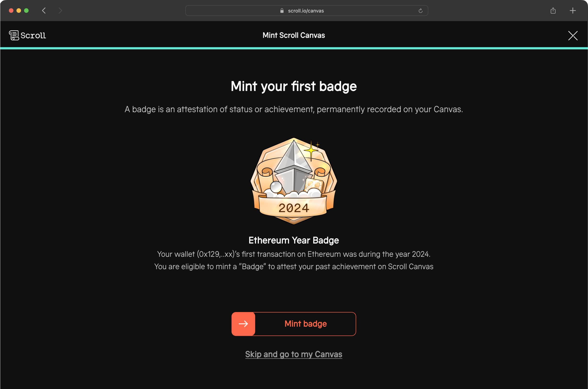Close the Mint Scroll Canvas dialog

click(573, 36)
